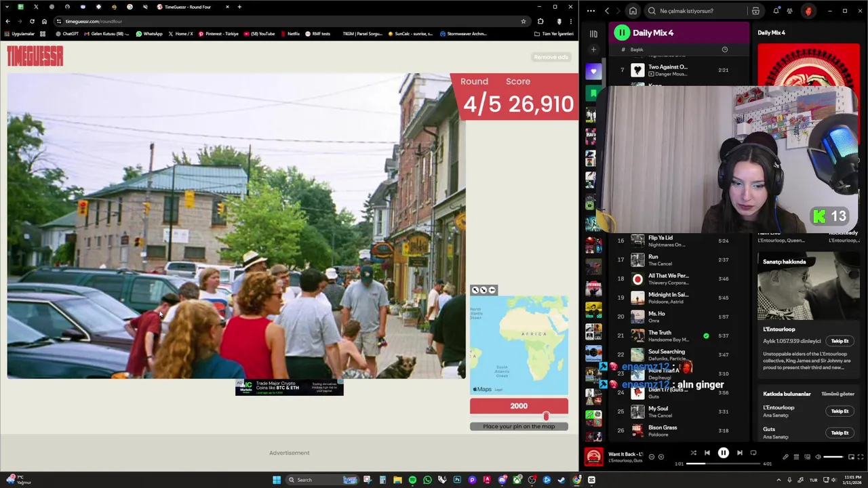
Task: Open the ChatGPT bookmark
Action: click(67, 34)
